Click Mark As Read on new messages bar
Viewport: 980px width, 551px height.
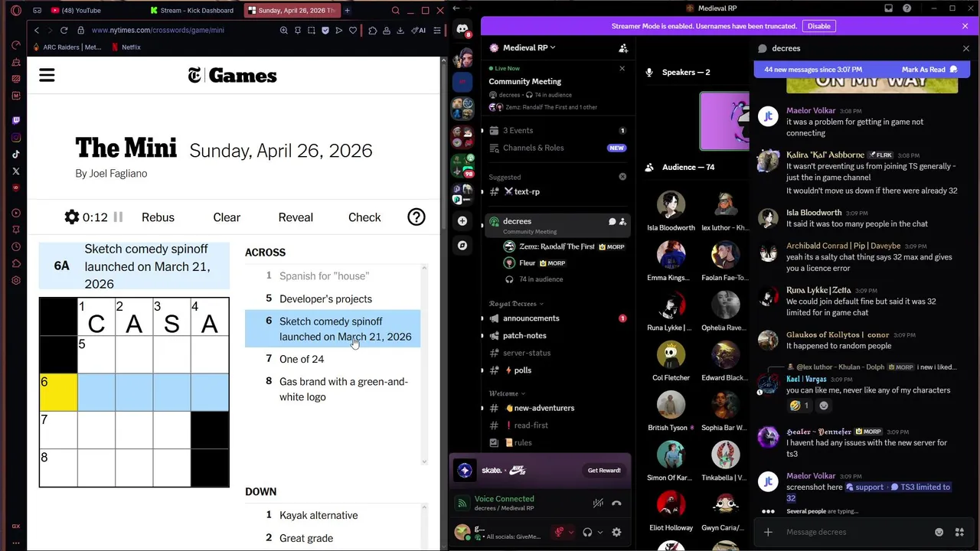pyautogui.click(x=929, y=70)
